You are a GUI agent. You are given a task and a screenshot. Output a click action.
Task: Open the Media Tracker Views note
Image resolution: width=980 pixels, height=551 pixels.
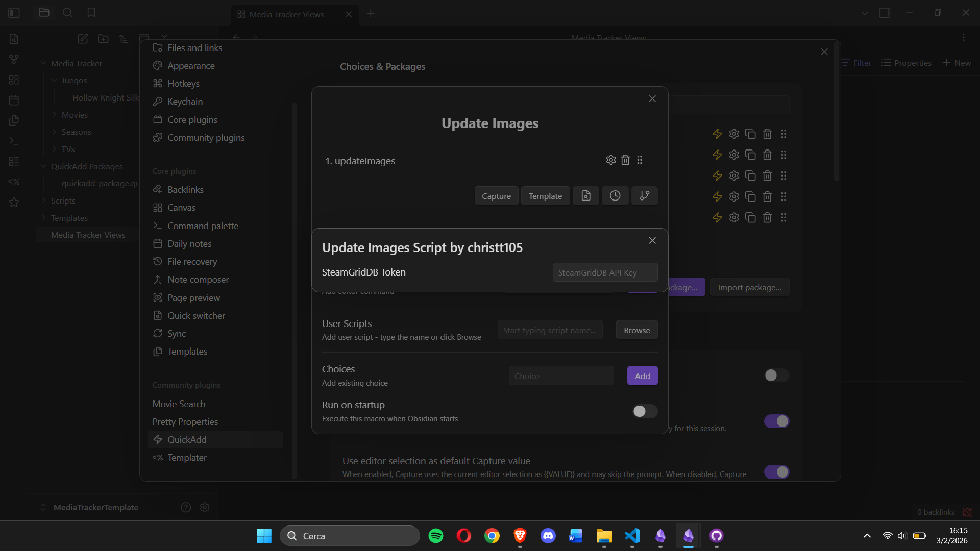(x=88, y=235)
